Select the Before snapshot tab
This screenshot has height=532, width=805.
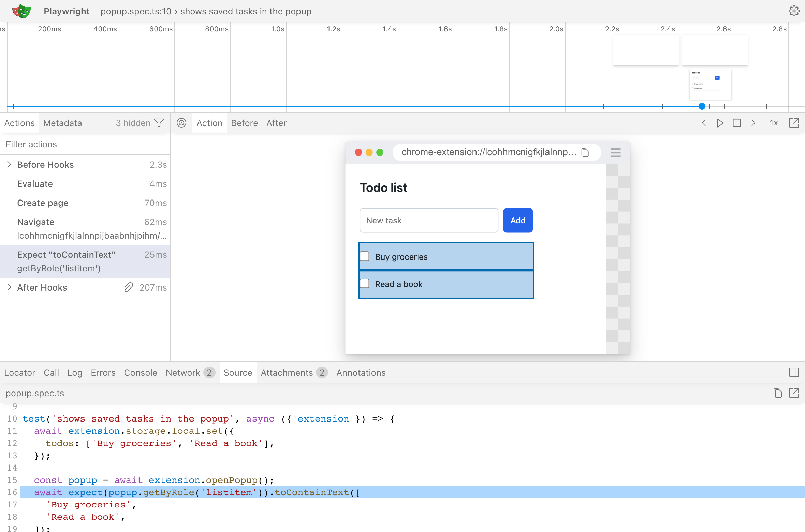[244, 123]
